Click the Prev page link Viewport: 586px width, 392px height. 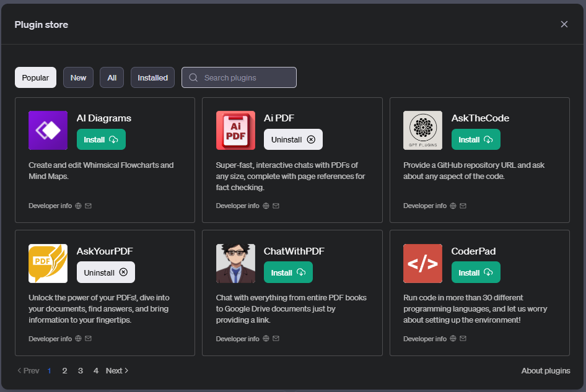tap(28, 371)
